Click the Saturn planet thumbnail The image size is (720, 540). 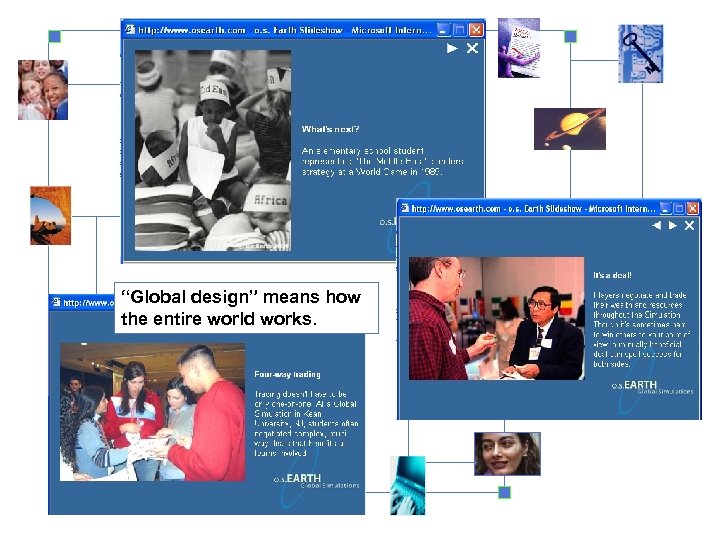570,129
